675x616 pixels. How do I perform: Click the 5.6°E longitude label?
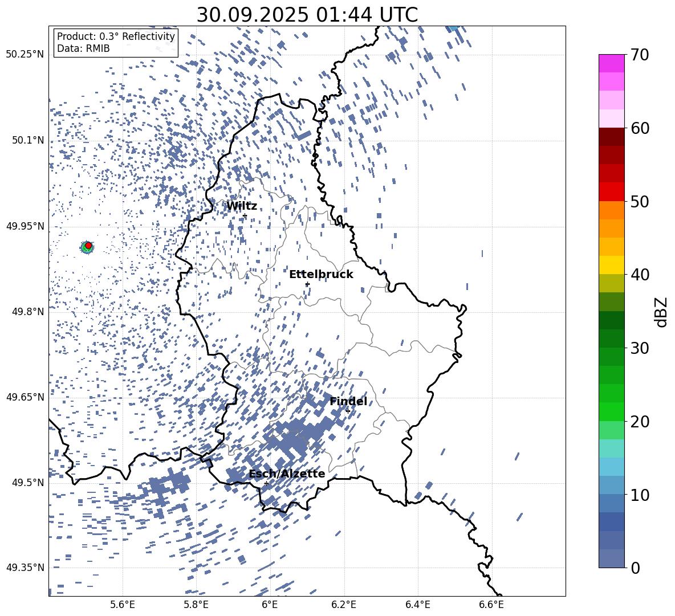tap(123, 605)
